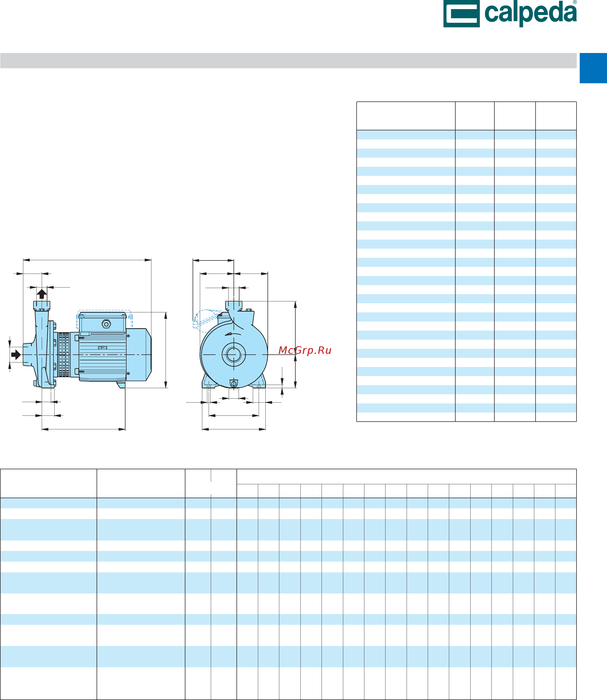The image size is (607, 700).
Task: Click the suction port circle on front view
Action: click(x=234, y=355)
